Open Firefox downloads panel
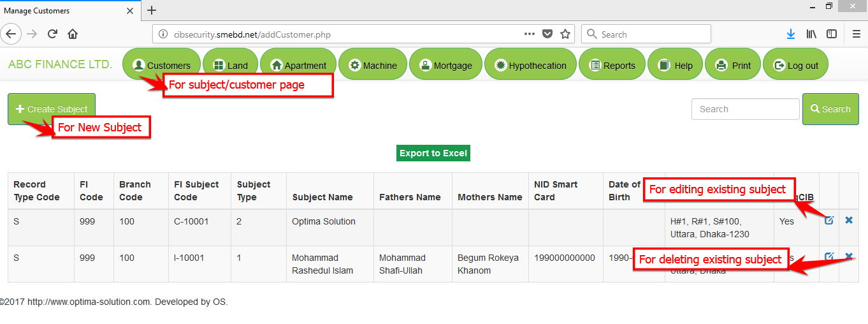The image size is (868, 324). 790,34
